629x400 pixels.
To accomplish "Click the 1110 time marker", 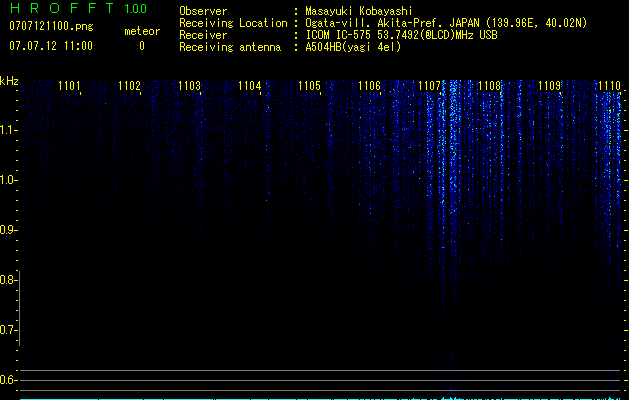I will point(609,85).
